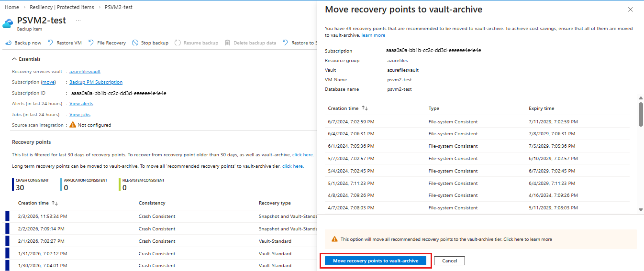Click warning icon in vault-archive notice

tap(334, 239)
